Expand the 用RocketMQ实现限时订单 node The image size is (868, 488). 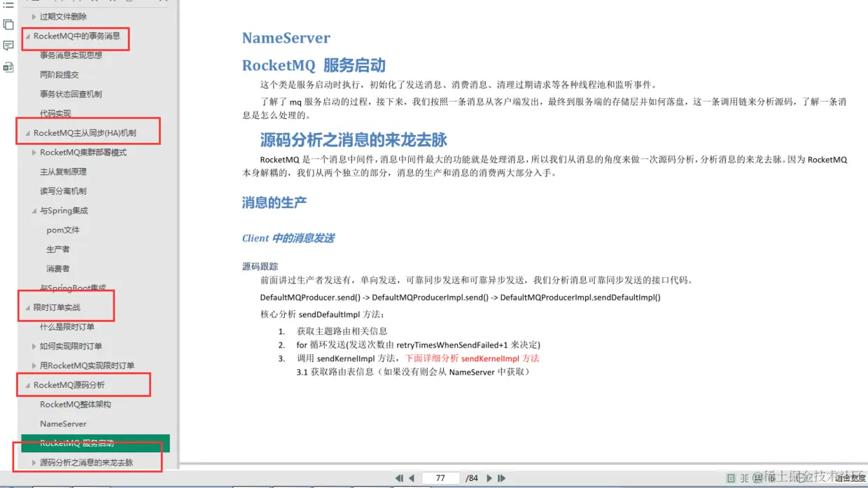pos(34,365)
